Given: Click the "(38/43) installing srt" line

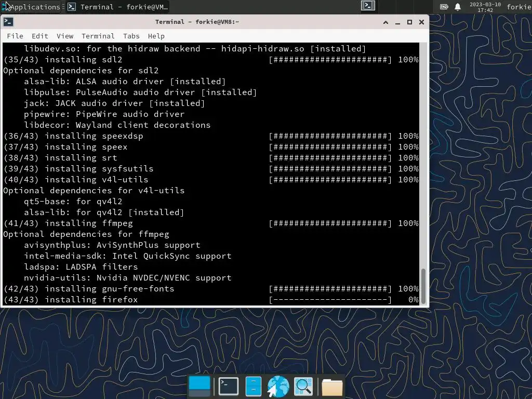Looking at the screenshot, I should pos(60,158).
